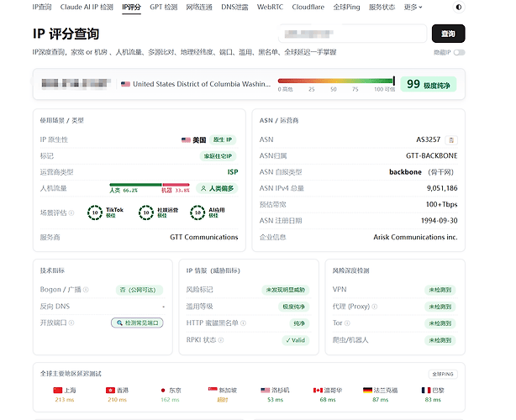Open the 网络连通 tab
This screenshot has width=516, height=420.
pyautogui.click(x=199, y=8)
